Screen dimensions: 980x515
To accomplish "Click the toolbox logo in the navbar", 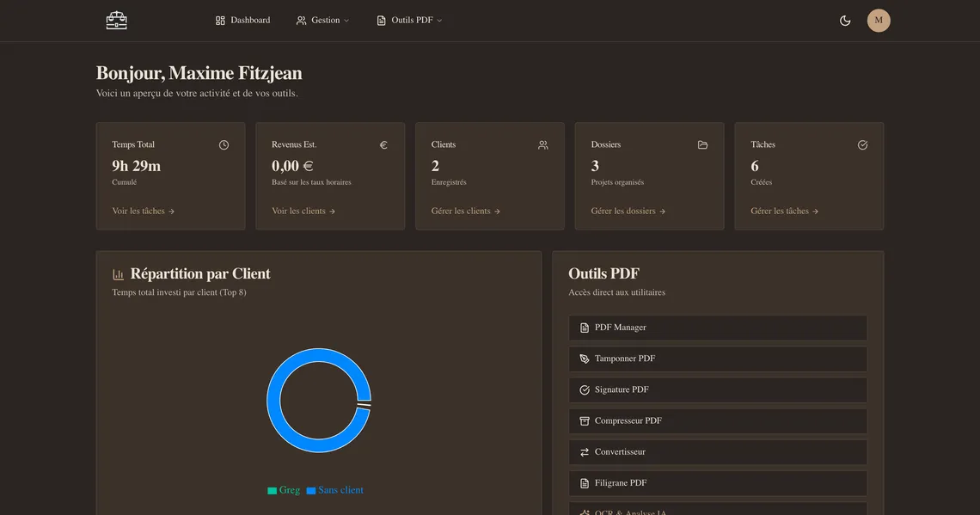I will coord(116,20).
